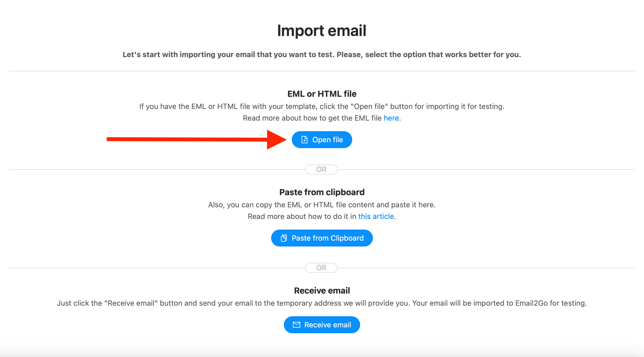Click "Read more about how to get" text
644x357 pixels.
tap(312, 118)
